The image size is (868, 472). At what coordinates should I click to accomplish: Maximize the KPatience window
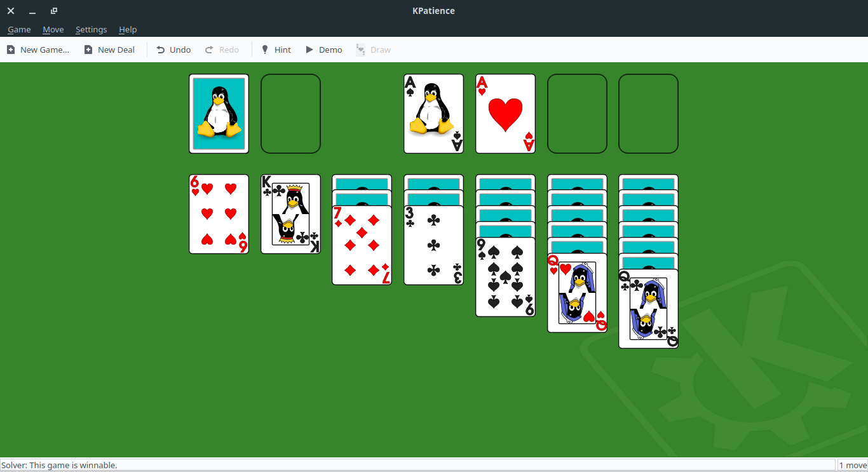pyautogui.click(x=54, y=11)
